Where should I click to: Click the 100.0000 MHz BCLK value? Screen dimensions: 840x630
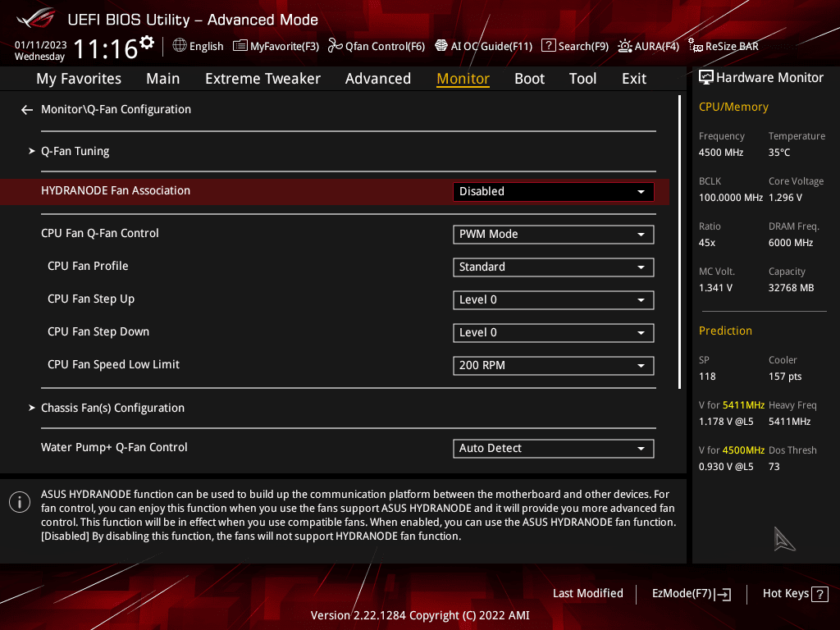(731, 198)
